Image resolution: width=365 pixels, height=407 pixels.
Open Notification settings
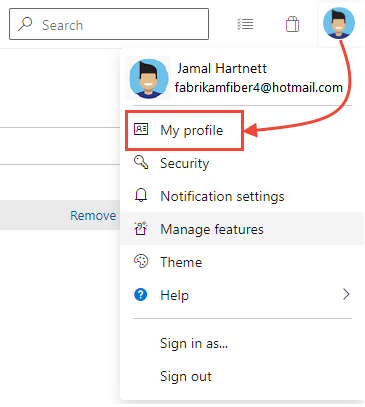point(242,196)
